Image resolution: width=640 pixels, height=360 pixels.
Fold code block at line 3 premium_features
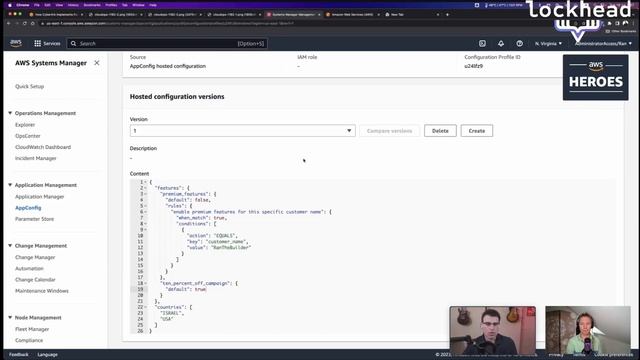coord(146,194)
